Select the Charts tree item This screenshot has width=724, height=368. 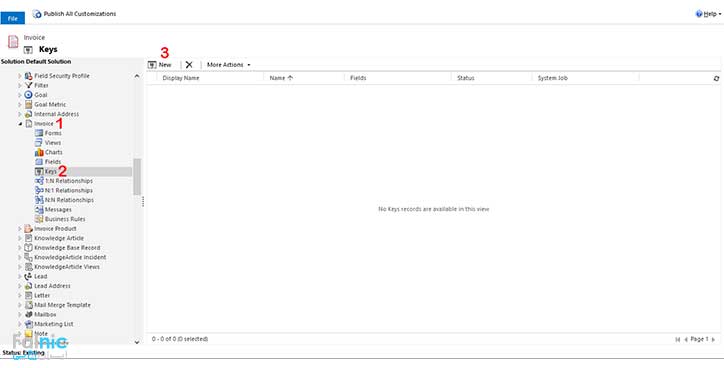pos(54,152)
